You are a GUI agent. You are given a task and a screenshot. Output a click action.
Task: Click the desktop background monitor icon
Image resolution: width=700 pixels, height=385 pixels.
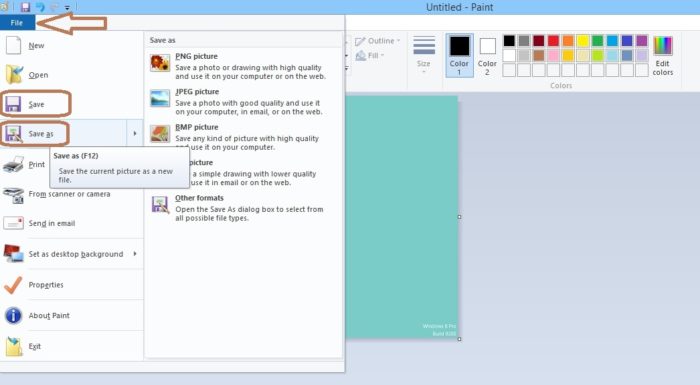click(x=13, y=253)
